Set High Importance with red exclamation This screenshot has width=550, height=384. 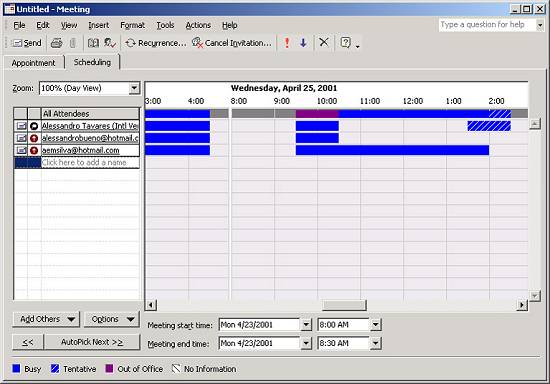287,43
